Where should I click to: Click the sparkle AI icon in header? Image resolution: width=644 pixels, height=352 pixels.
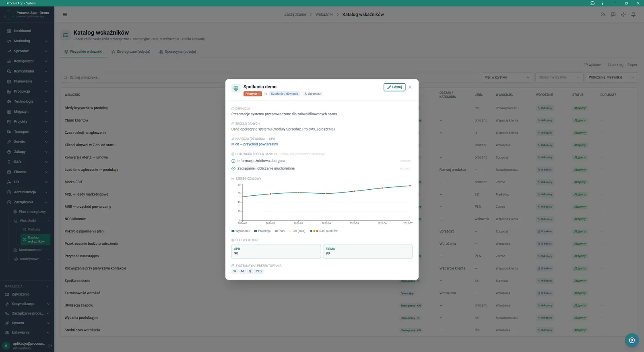coord(623,14)
